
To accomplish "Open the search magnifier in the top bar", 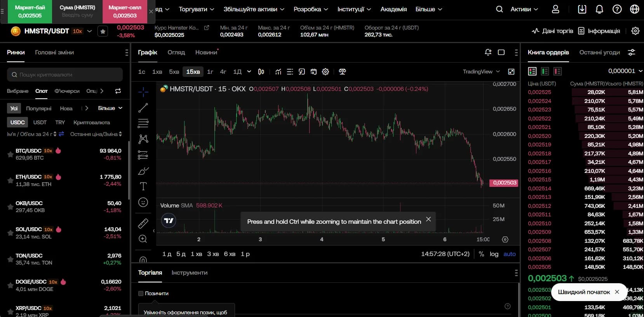I will click(499, 9).
